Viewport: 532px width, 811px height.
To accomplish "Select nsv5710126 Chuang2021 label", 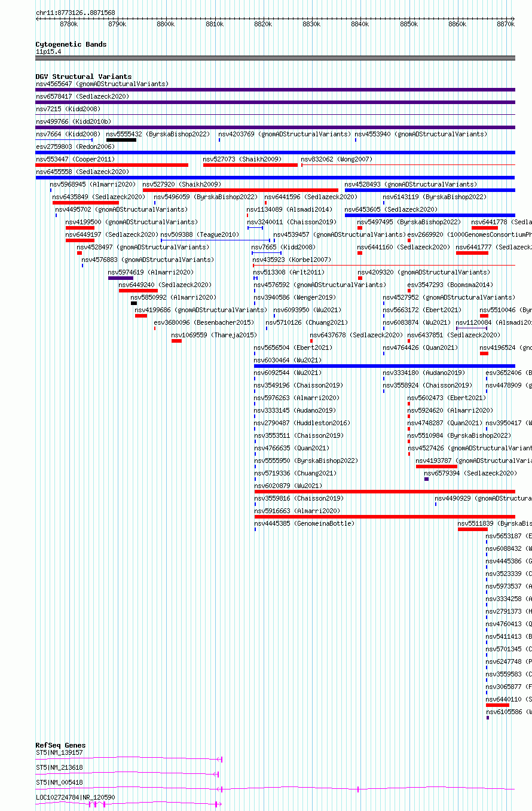I will tap(307, 322).
